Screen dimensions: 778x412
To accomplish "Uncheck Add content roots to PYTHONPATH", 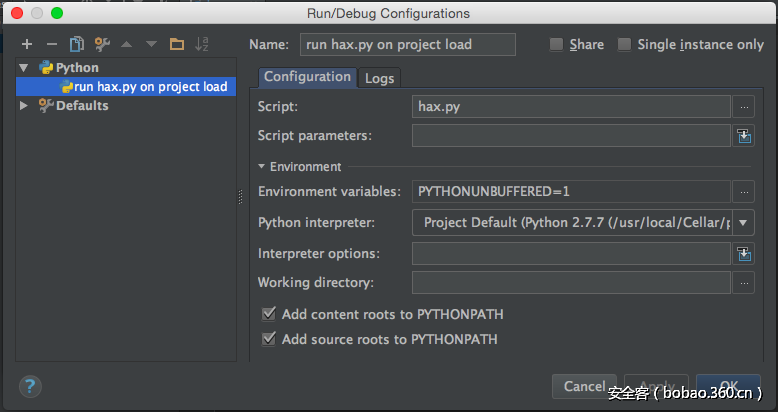I will click(268, 314).
